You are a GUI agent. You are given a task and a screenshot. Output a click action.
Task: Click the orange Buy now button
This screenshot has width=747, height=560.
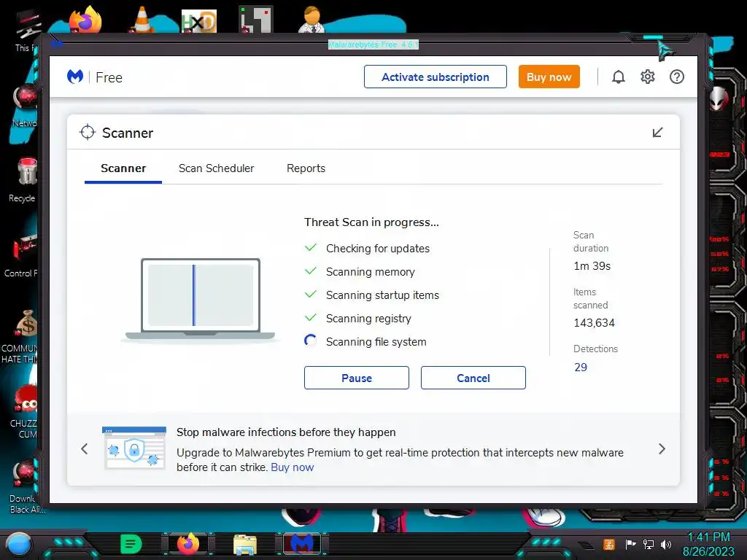pyautogui.click(x=549, y=77)
